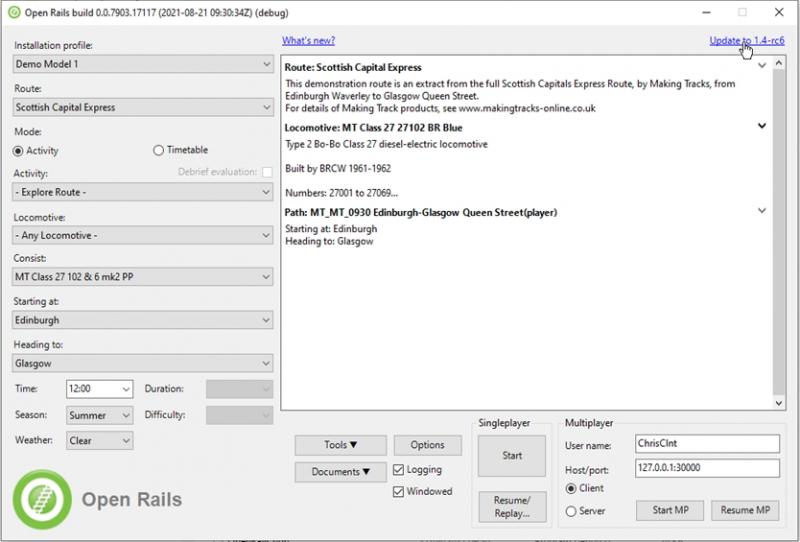Click the Path: MT_MT_0930 heading text
The width and height of the screenshot is (800, 542).
tap(420, 212)
